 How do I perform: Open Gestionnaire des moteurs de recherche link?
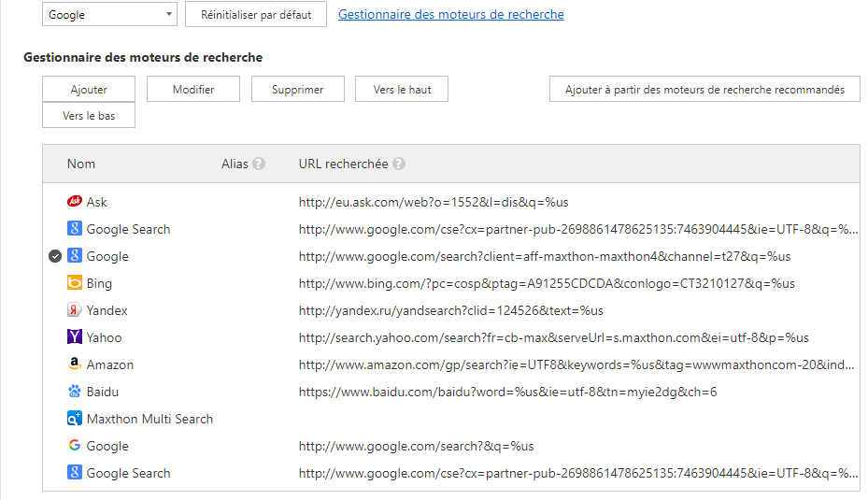pos(450,15)
